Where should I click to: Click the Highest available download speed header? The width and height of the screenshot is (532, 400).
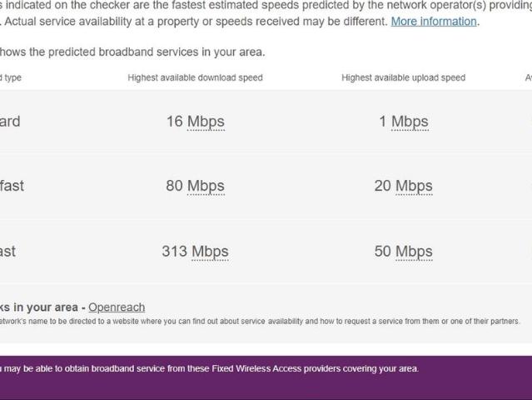click(195, 77)
